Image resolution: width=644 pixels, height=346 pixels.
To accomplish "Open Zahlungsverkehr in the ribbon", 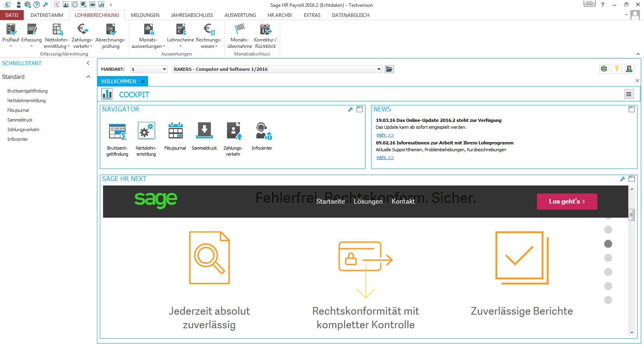I will pyautogui.click(x=83, y=30).
